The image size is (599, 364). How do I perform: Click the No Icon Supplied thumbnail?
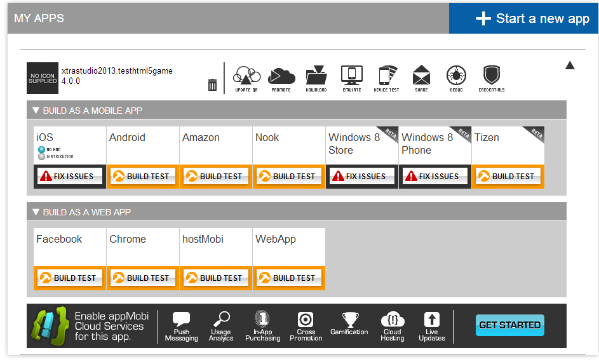[x=43, y=78]
